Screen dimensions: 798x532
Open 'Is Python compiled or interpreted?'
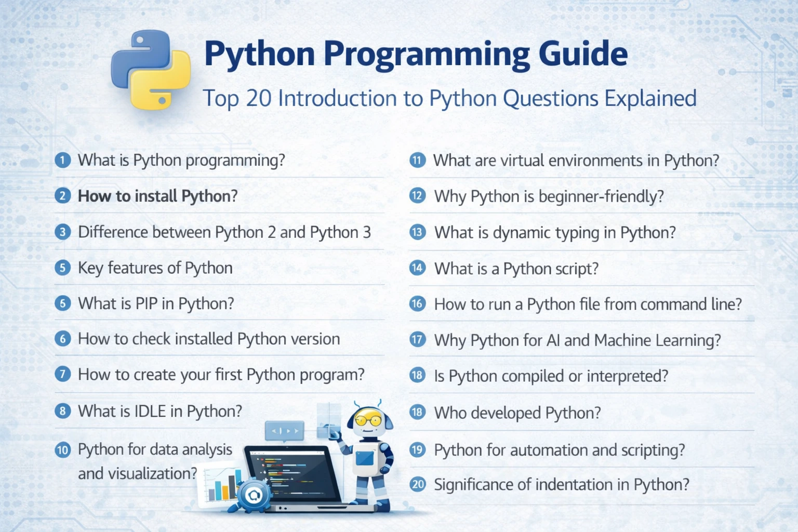tap(551, 376)
